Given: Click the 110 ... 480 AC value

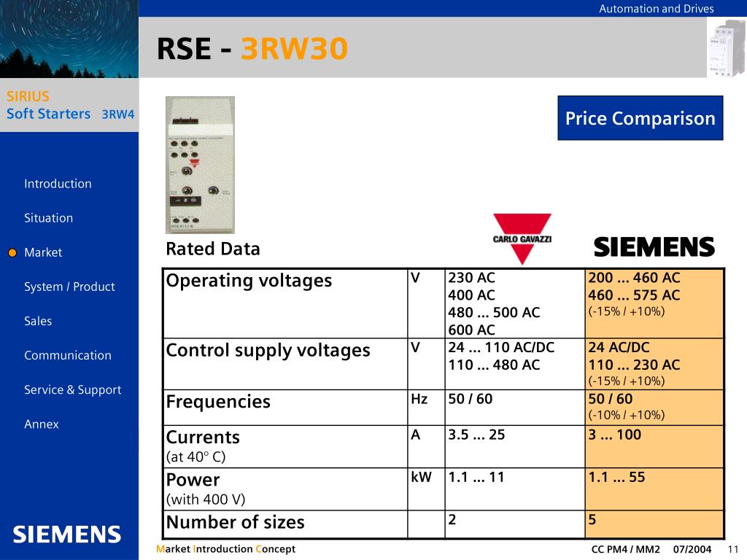Looking at the screenshot, I should 494,365.
